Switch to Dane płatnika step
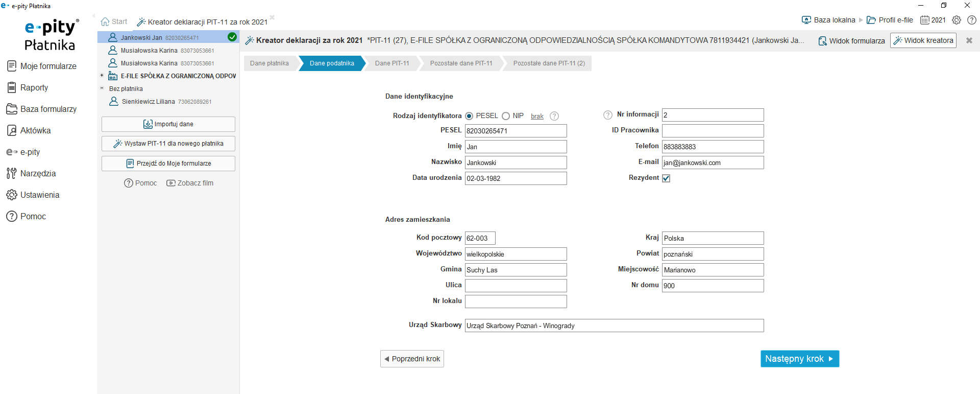The width and height of the screenshot is (980, 394). click(x=269, y=63)
